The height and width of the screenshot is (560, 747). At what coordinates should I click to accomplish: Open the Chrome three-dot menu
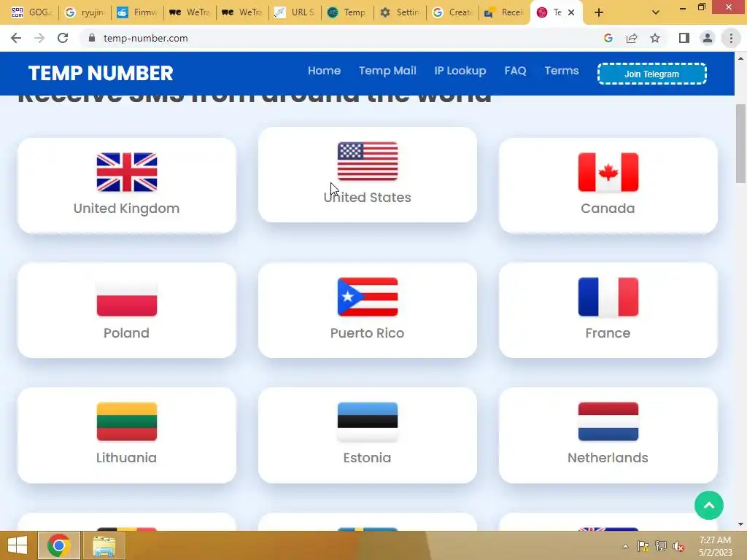coord(731,38)
